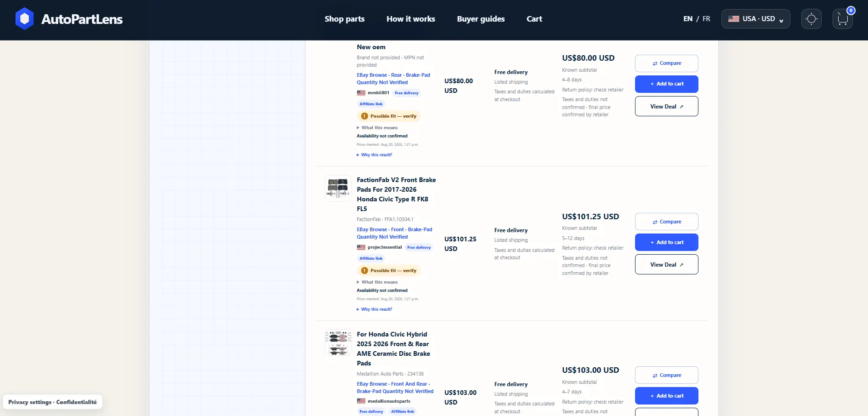
Task: Click Medallion Auto Parts · 234138 text
Action: pos(390,374)
